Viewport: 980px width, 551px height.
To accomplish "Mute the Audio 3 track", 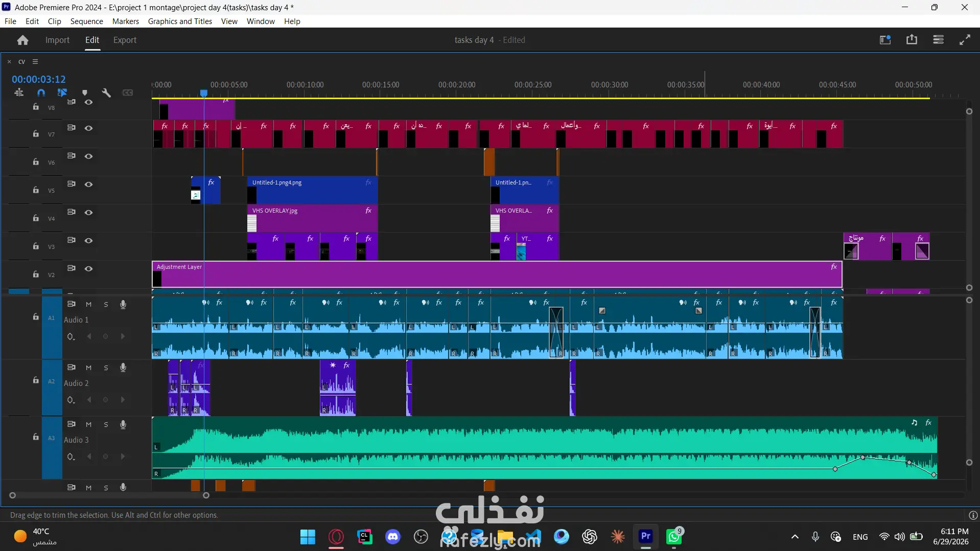I will click(88, 424).
